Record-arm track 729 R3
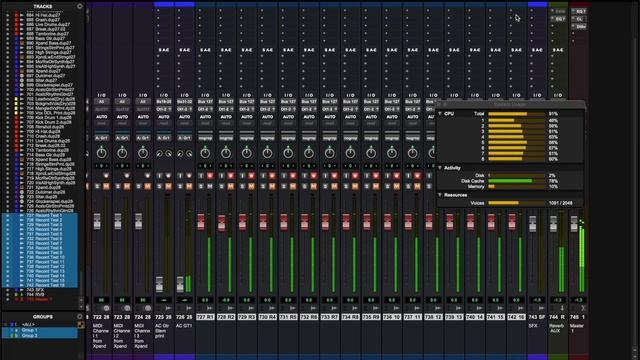640x360 pixels. click(x=251, y=176)
